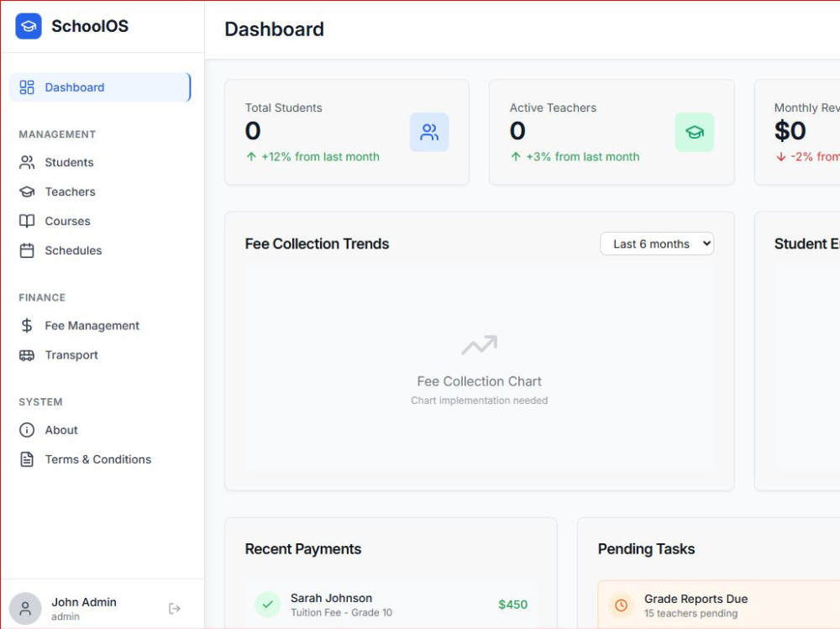Image resolution: width=840 pixels, height=629 pixels.
Task: Click the Transport bus icon
Action: pyautogui.click(x=26, y=354)
